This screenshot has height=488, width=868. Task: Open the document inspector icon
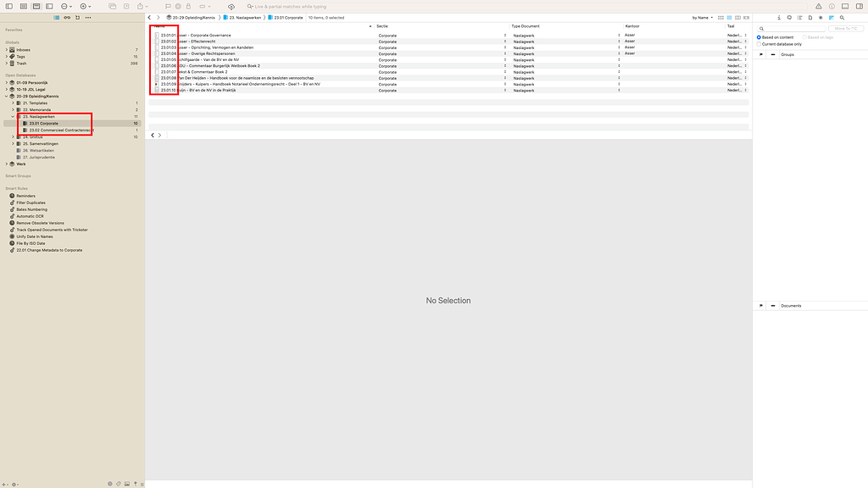click(810, 17)
